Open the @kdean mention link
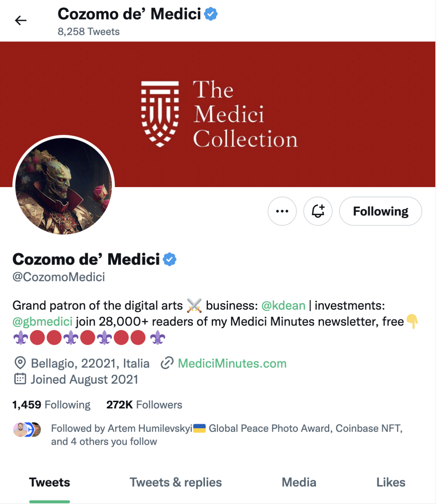This screenshot has height=504, width=439. pos(283,305)
